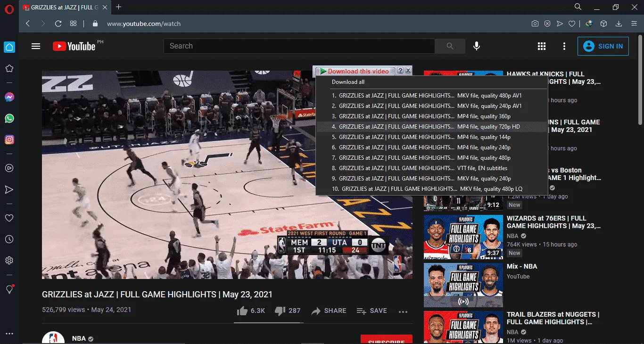644x344 pixels.
Task: Open the Opera main menu logo
Action: point(9,8)
